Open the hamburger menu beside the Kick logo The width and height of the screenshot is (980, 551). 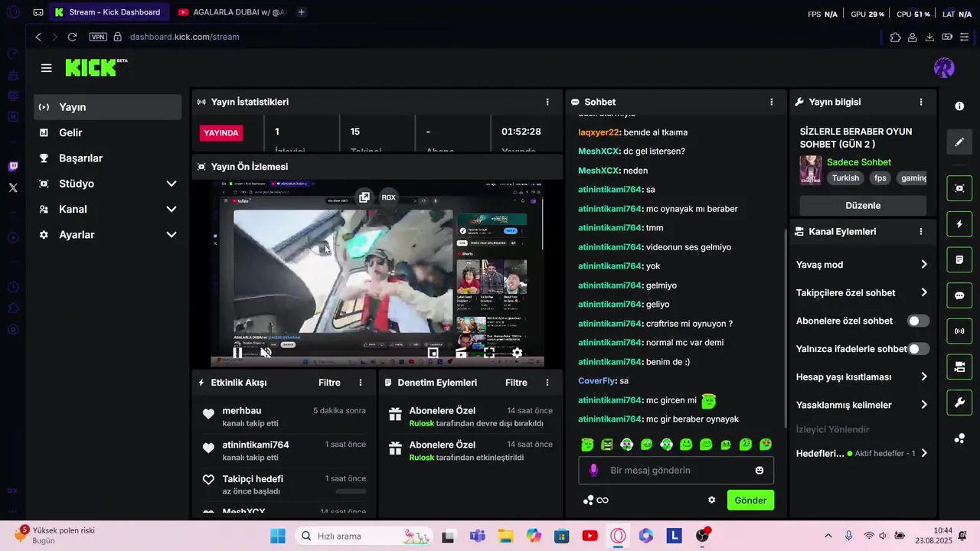tap(47, 68)
